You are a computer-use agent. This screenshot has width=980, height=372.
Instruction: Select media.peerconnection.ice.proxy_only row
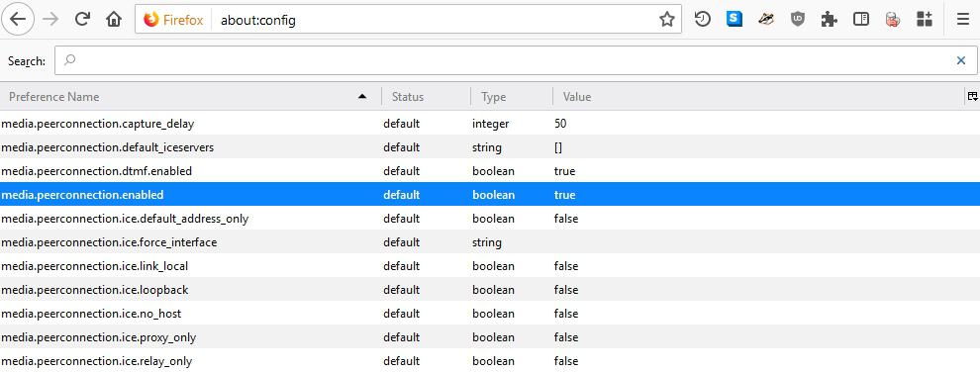[x=490, y=337]
